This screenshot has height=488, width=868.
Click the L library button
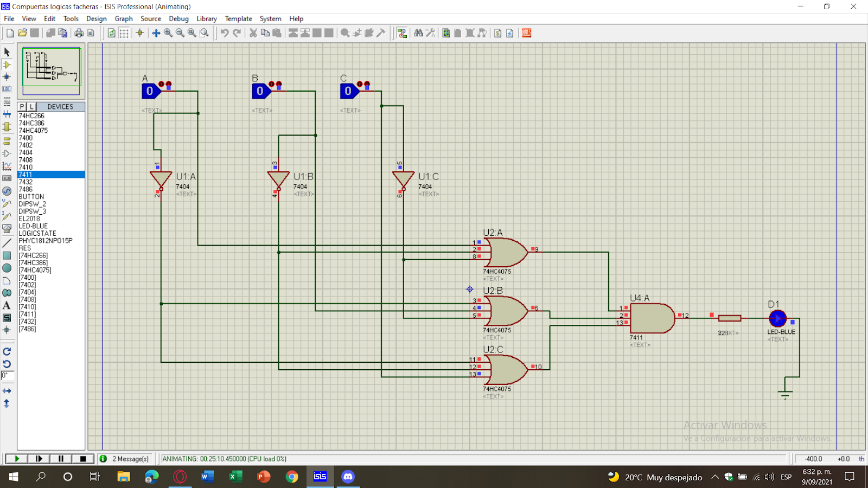[x=31, y=107]
